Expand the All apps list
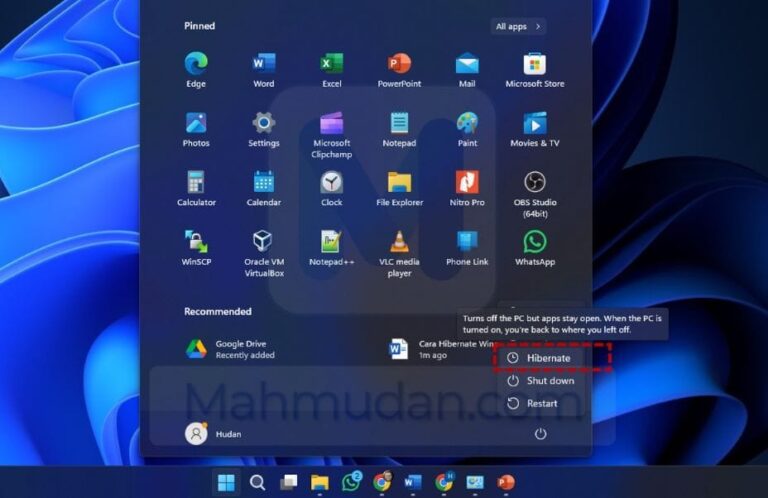 pyautogui.click(x=518, y=26)
